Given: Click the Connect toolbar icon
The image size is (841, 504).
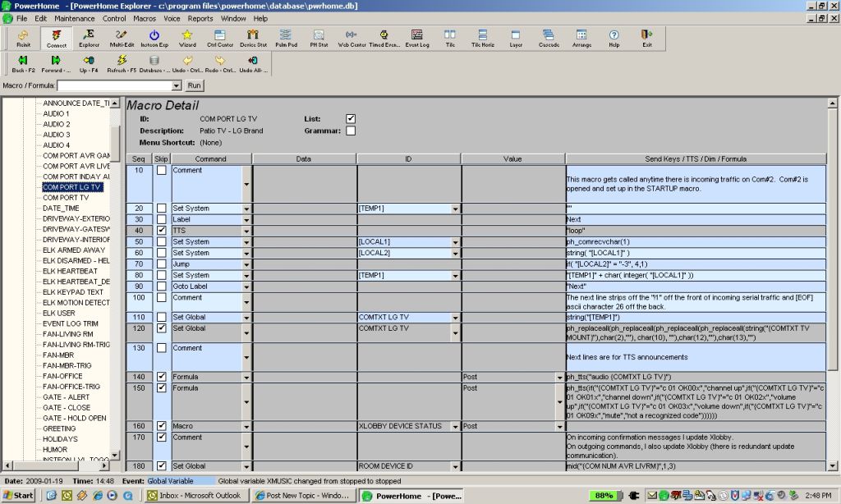Looking at the screenshot, I should (56, 39).
